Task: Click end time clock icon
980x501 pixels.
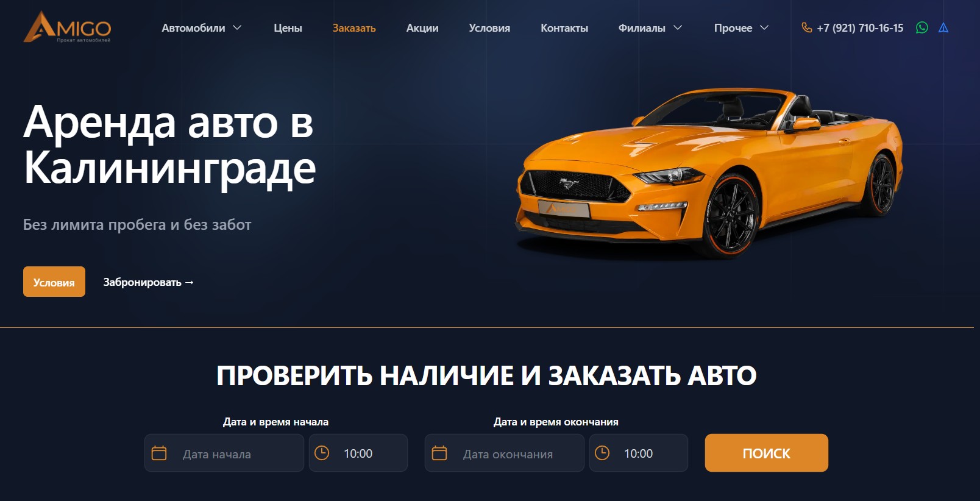Action: (602, 453)
